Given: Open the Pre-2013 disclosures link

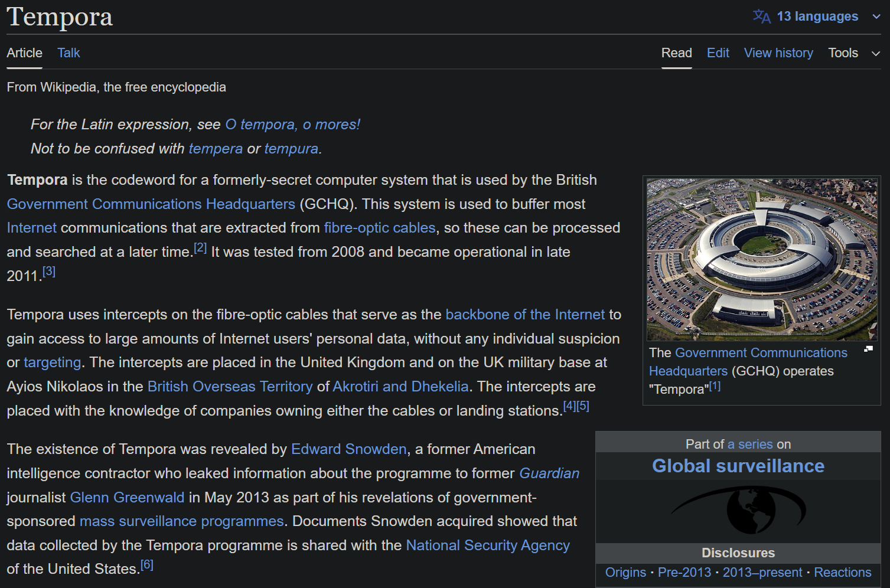Looking at the screenshot, I should [684, 573].
